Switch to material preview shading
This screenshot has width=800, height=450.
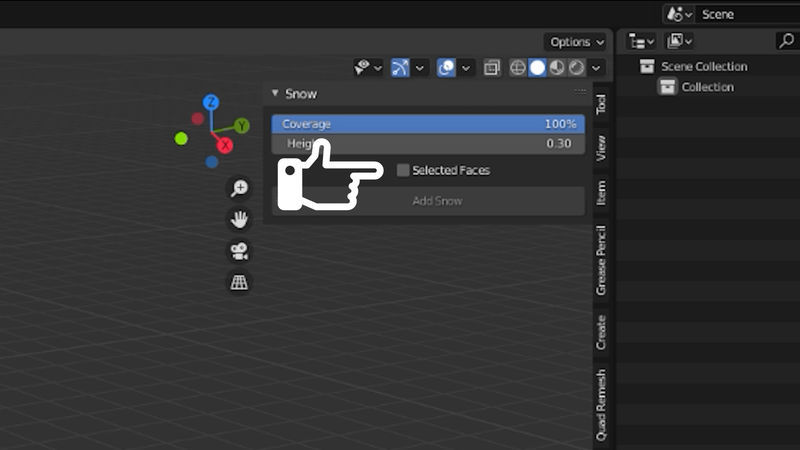click(x=557, y=68)
